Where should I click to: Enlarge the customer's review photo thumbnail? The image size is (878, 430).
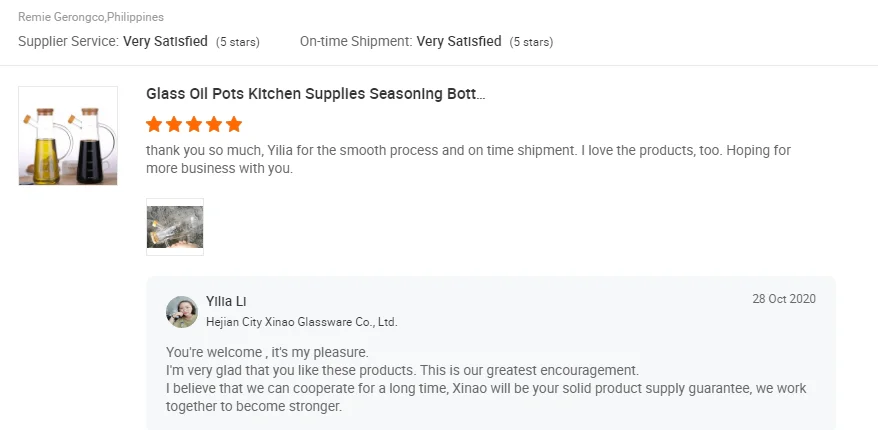[x=175, y=227]
